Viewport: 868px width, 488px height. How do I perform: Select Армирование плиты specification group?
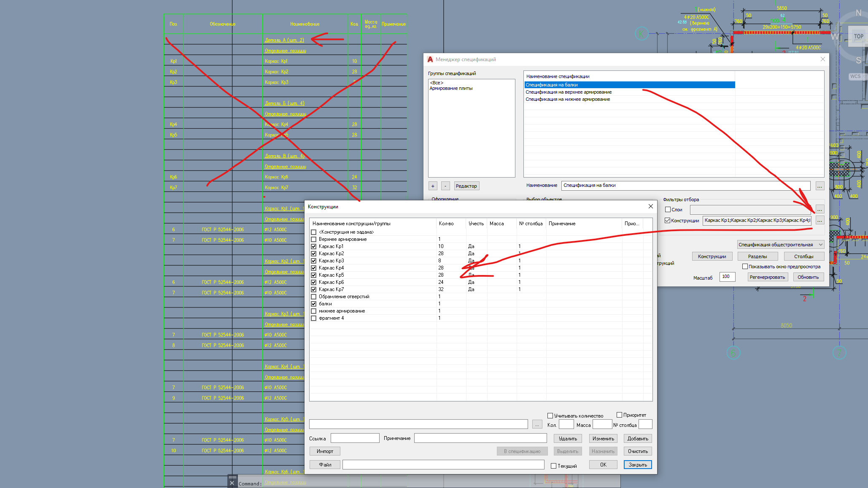click(451, 89)
